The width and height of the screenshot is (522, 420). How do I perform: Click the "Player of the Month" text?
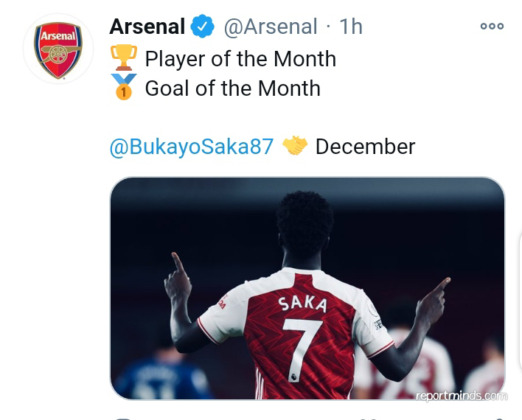pyautogui.click(x=240, y=59)
